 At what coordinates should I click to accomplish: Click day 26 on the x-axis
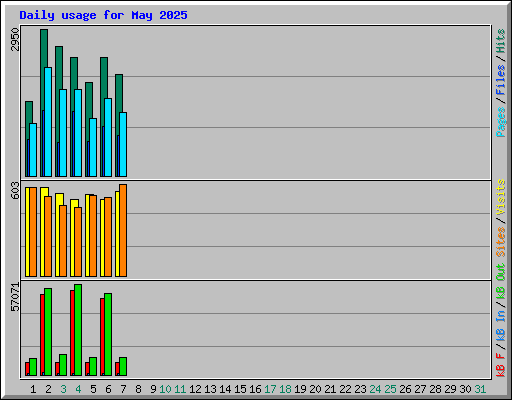(x=405, y=389)
